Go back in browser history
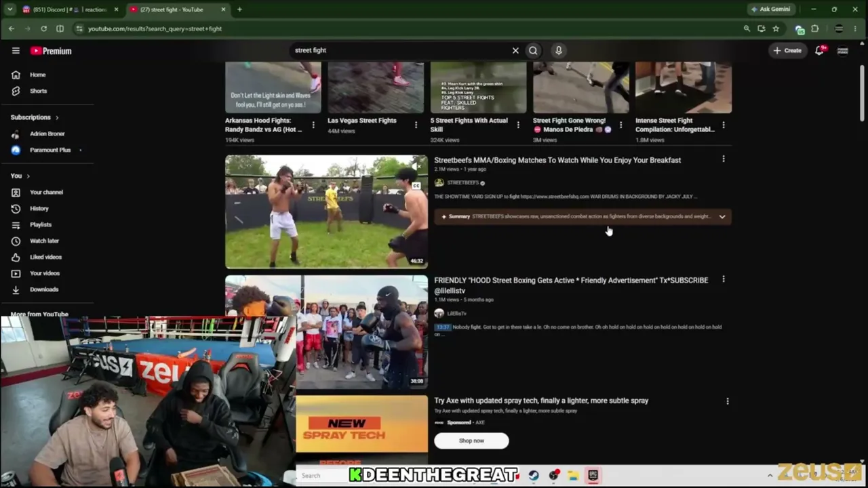868x488 pixels. click(12, 28)
